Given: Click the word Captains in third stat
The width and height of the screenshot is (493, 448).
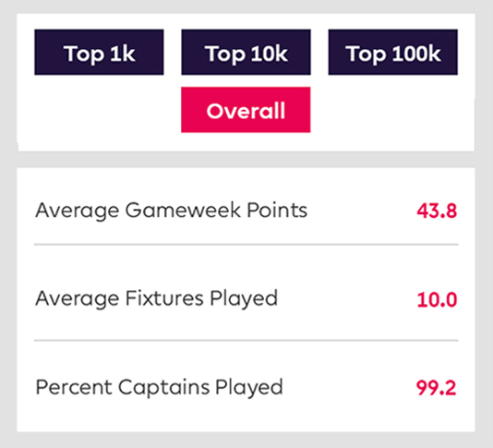Looking at the screenshot, I should [163, 387].
